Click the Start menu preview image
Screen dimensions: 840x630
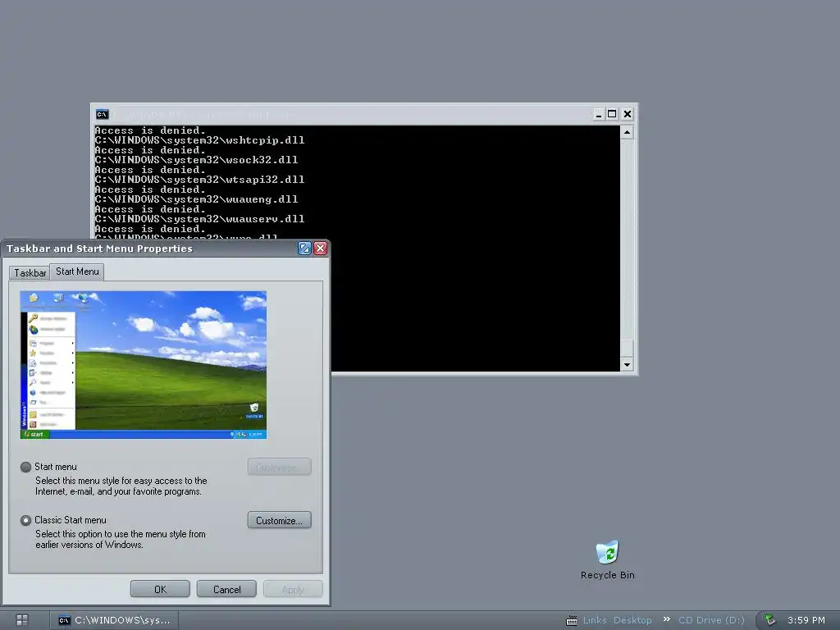click(x=144, y=365)
